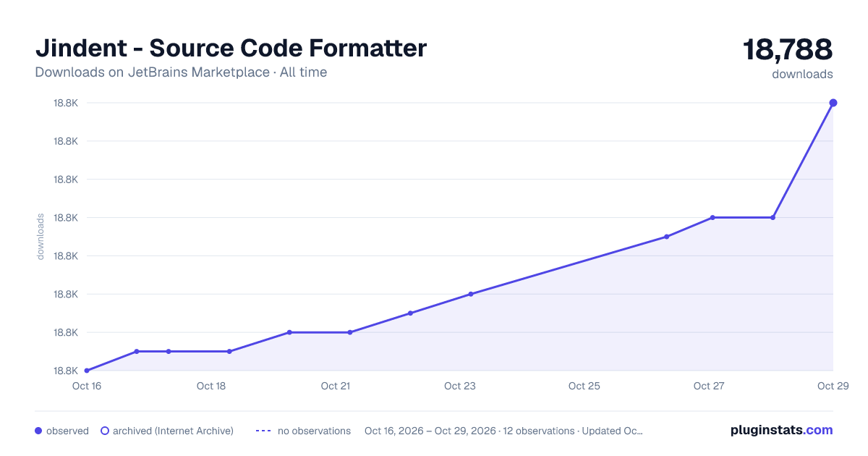Select the first data point at Oct 16

point(87,371)
